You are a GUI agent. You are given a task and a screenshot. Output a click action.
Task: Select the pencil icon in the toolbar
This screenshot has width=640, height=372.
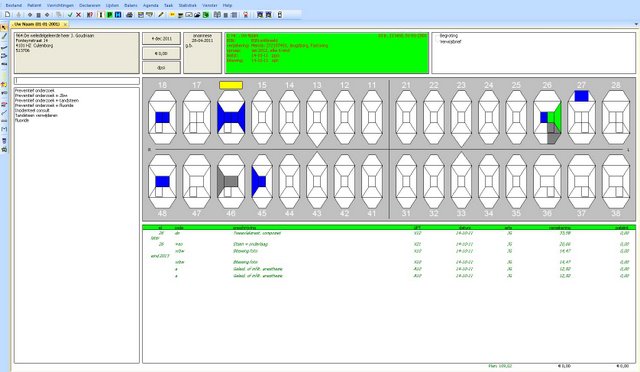tap(161, 15)
